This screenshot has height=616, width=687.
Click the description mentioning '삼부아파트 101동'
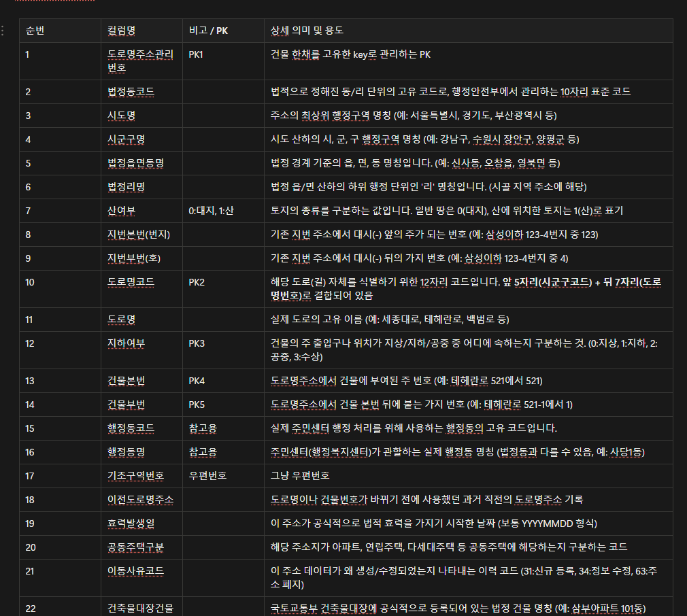point(469,606)
